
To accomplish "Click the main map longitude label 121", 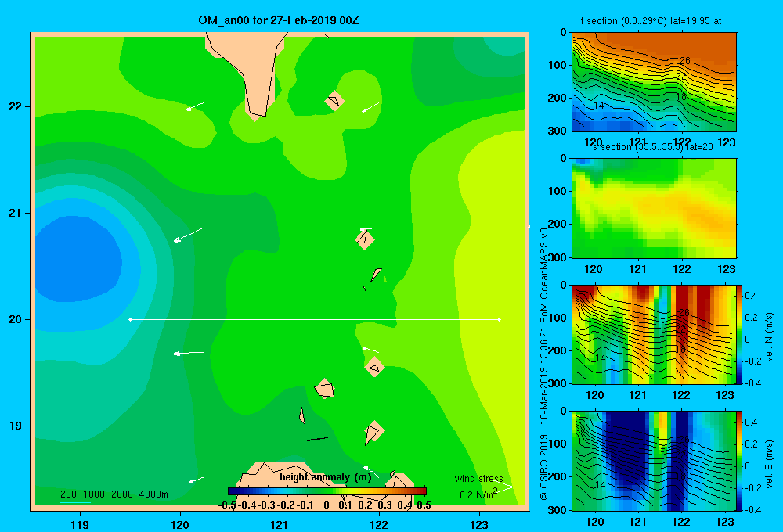I will tap(280, 524).
